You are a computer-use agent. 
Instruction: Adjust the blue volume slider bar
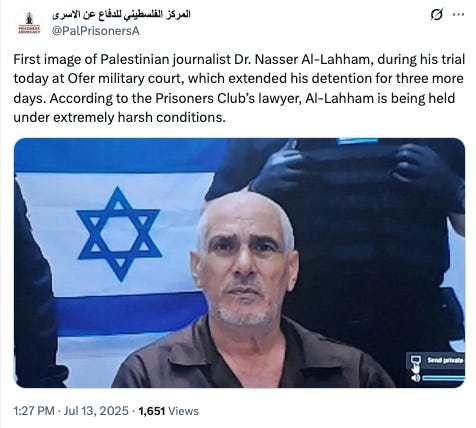[x=443, y=378]
